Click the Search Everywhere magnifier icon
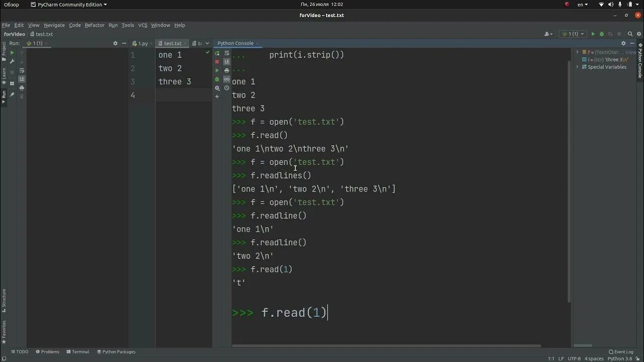The height and width of the screenshot is (362, 644). (x=630, y=34)
